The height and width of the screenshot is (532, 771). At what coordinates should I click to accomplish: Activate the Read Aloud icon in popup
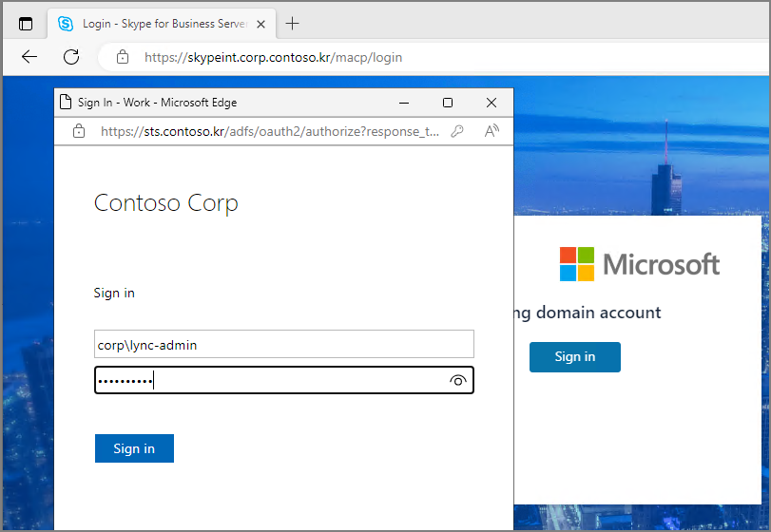492,131
